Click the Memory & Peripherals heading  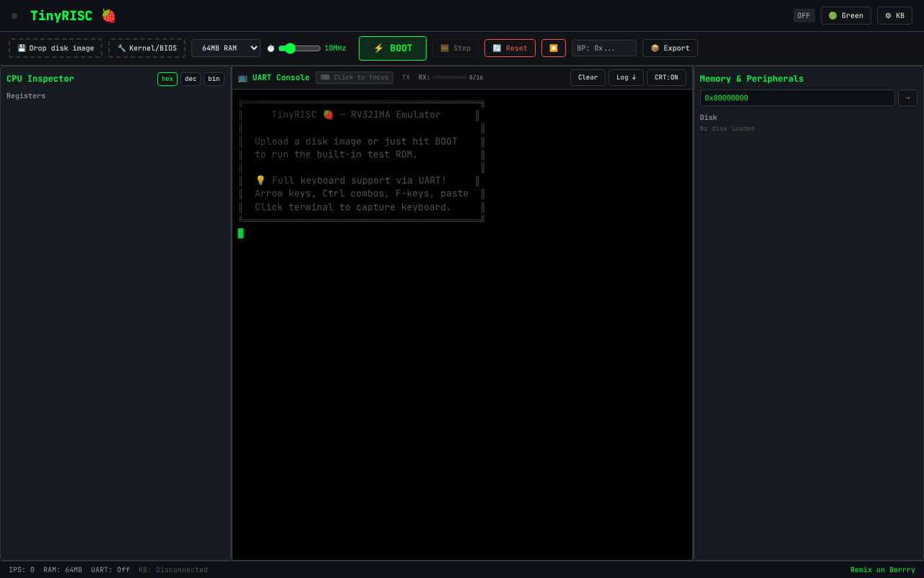[x=751, y=79]
